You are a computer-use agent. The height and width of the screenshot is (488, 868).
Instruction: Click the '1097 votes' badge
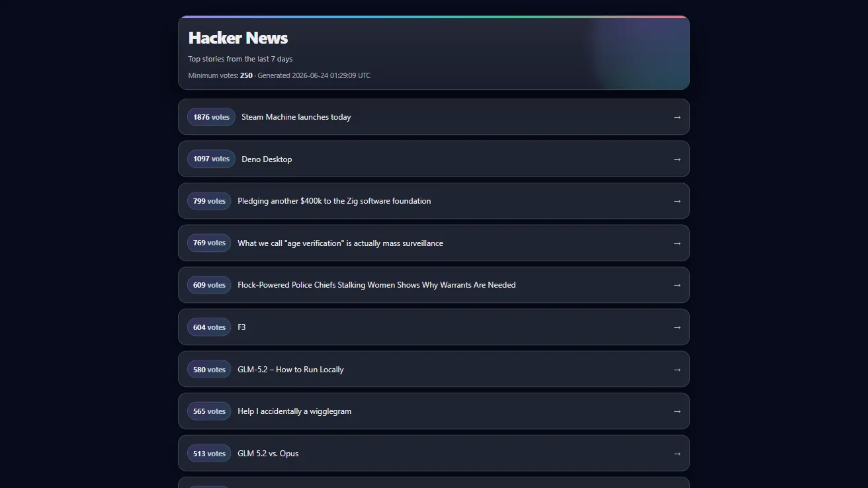coord(211,159)
